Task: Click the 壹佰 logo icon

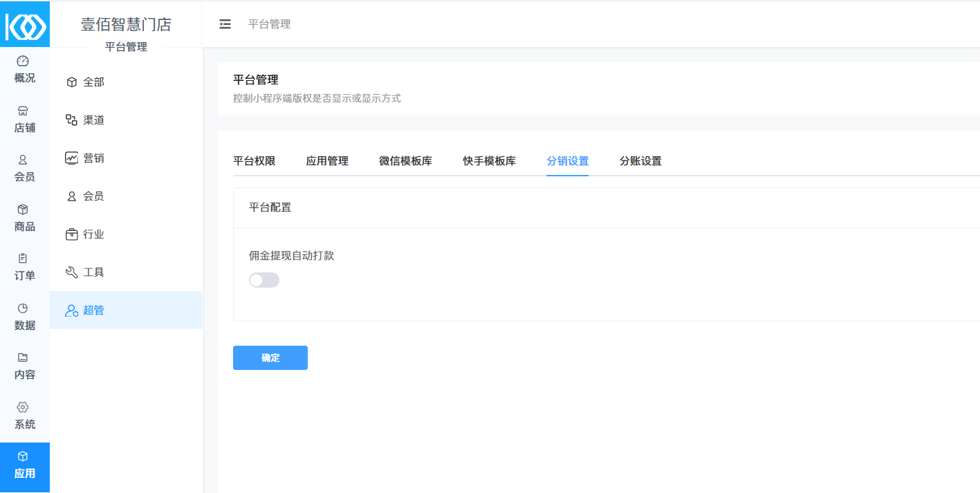Action: pos(25,26)
